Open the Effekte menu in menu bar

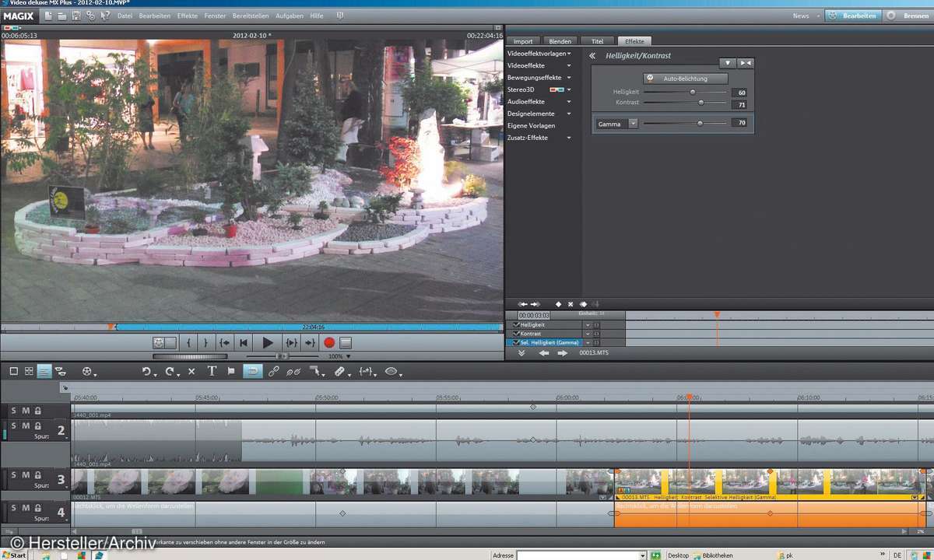(187, 16)
